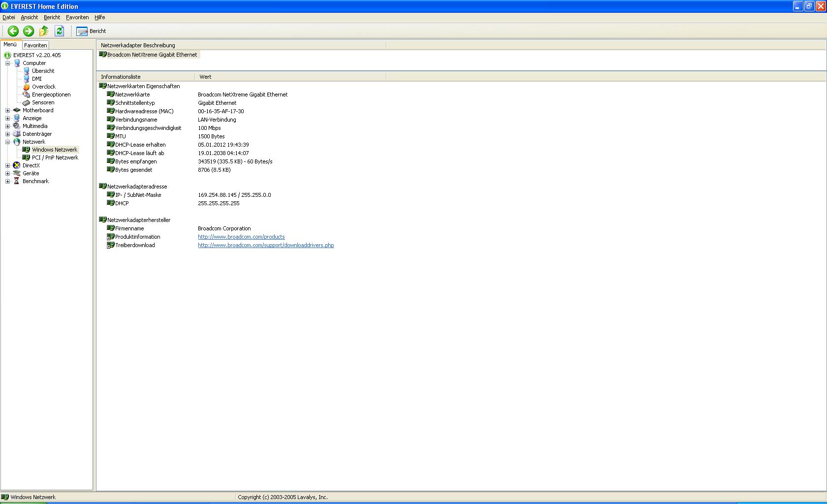This screenshot has width=827, height=504.
Task: Open the Broadcom driver download link
Action: point(266,245)
